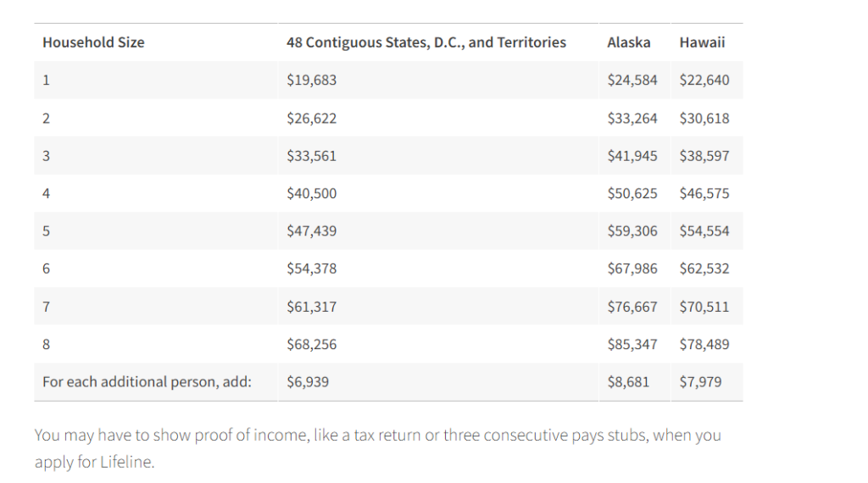Click the Alaska column header
Screen dimensions: 868x483
coord(629,42)
